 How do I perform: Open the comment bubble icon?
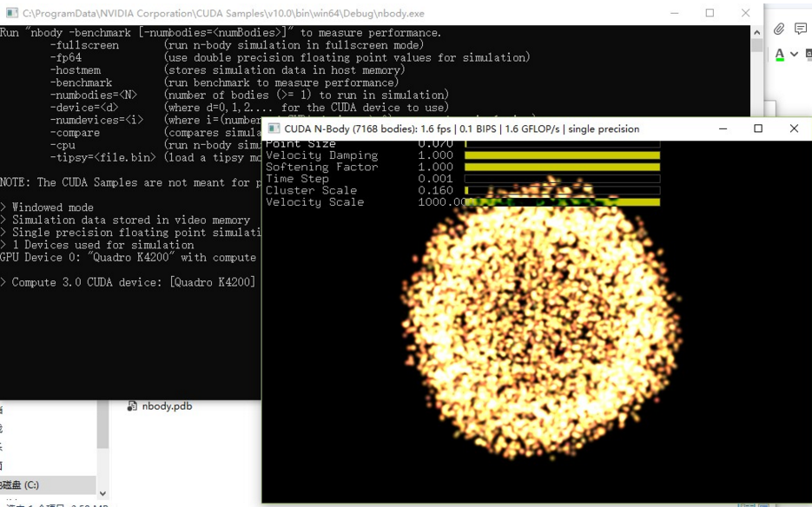point(801,29)
